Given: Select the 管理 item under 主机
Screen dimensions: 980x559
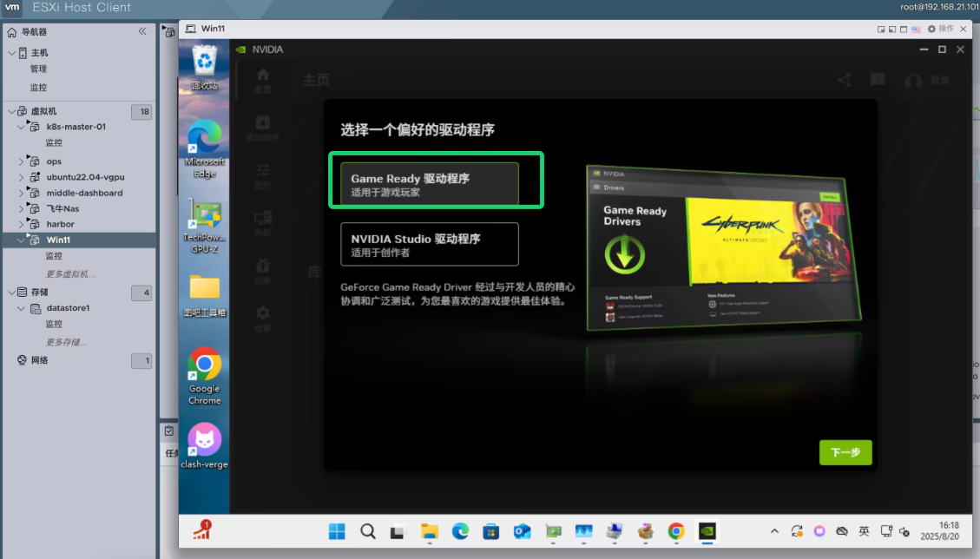Looking at the screenshot, I should (38, 69).
